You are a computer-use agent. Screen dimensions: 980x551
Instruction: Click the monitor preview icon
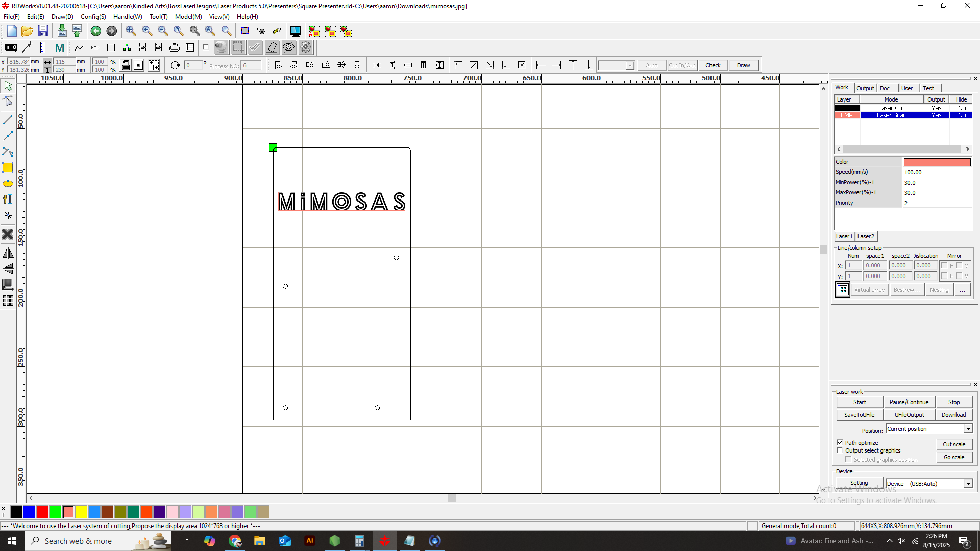click(x=295, y=31)
